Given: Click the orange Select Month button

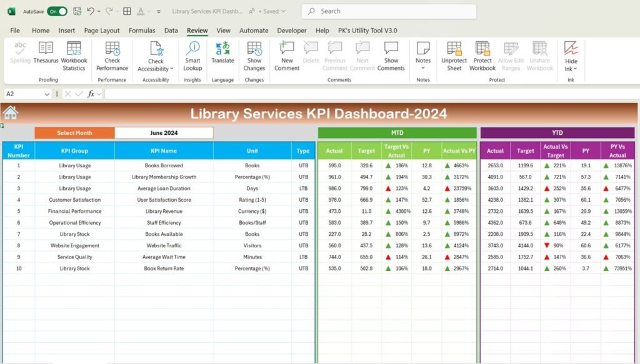Looking at the screenshot, I should point(74,132).
